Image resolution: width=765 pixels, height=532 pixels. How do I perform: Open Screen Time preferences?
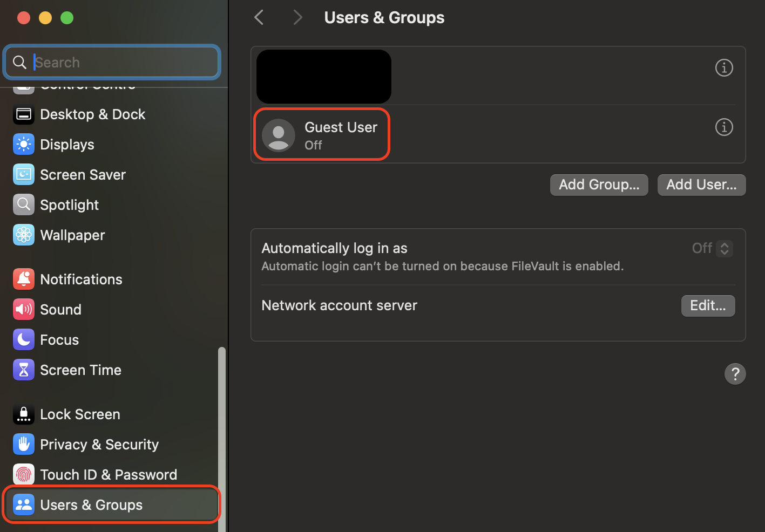81,370
